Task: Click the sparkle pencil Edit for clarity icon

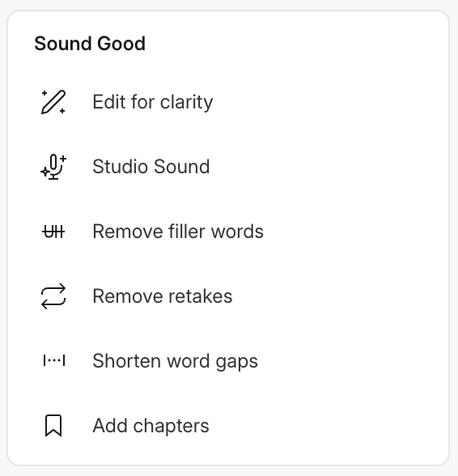Action: [53, 102]
